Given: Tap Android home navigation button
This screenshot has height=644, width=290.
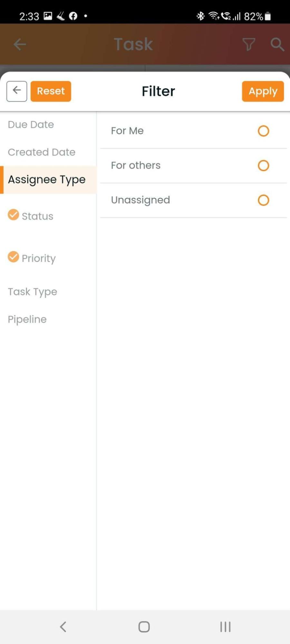Looking at the screenshot, I should (144, 627).
